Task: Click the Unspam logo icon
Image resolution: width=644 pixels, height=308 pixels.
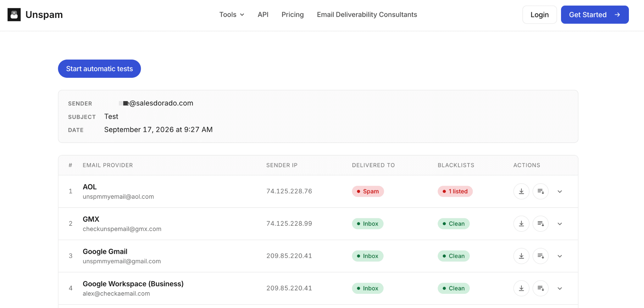Action: [14, 14]
